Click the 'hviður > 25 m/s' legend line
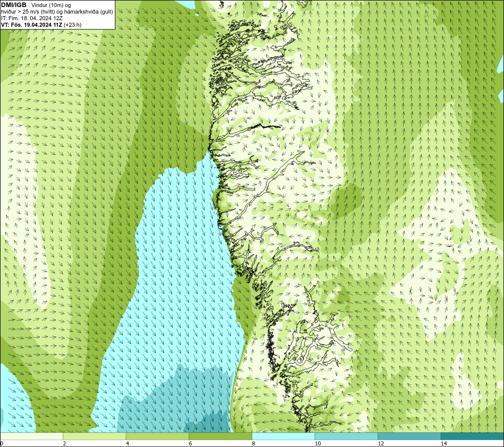Image resolution: width=504 pixels, height=447 pixels. click(x=57, y=12)
